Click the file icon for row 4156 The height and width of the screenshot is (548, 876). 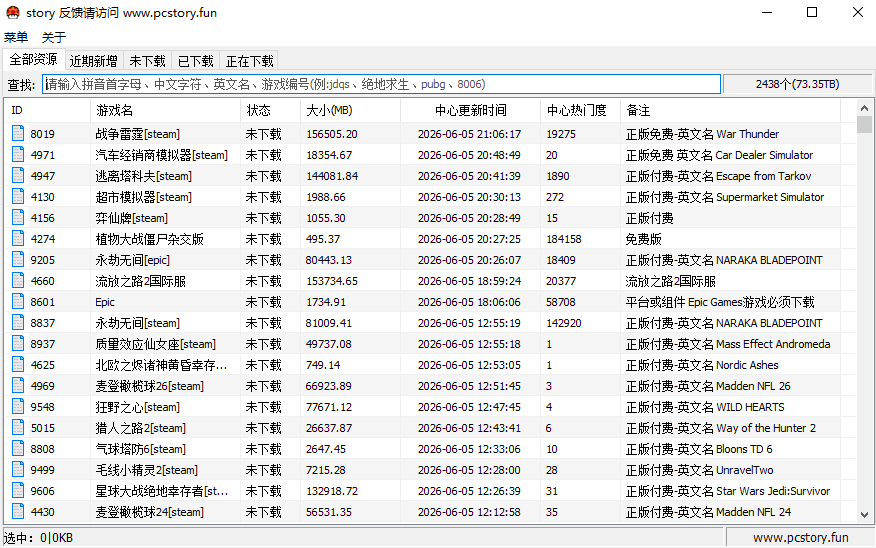(18, 217)
